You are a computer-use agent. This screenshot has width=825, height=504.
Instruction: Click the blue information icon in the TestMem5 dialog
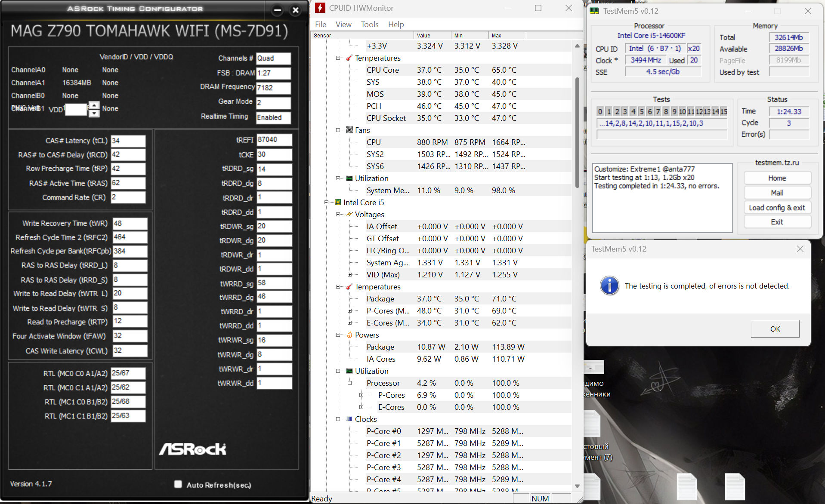point(609,286)
